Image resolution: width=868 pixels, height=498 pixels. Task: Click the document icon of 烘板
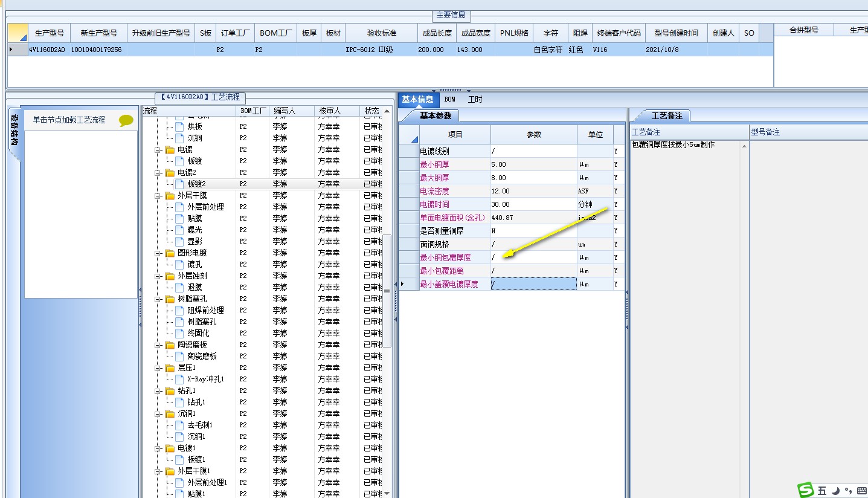179,127
